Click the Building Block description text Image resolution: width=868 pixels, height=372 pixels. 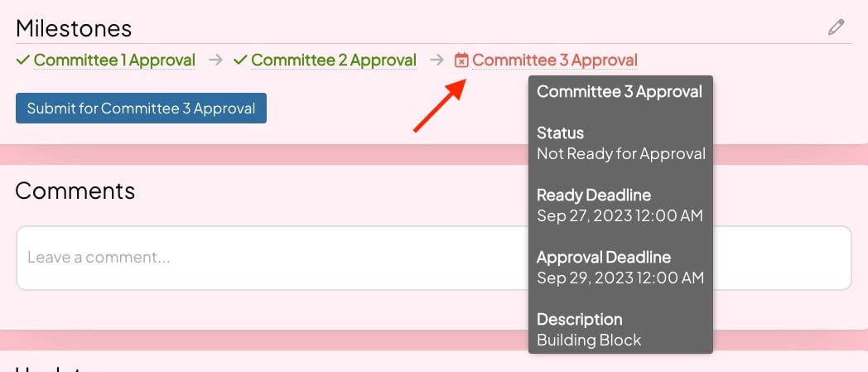[589, 340]
